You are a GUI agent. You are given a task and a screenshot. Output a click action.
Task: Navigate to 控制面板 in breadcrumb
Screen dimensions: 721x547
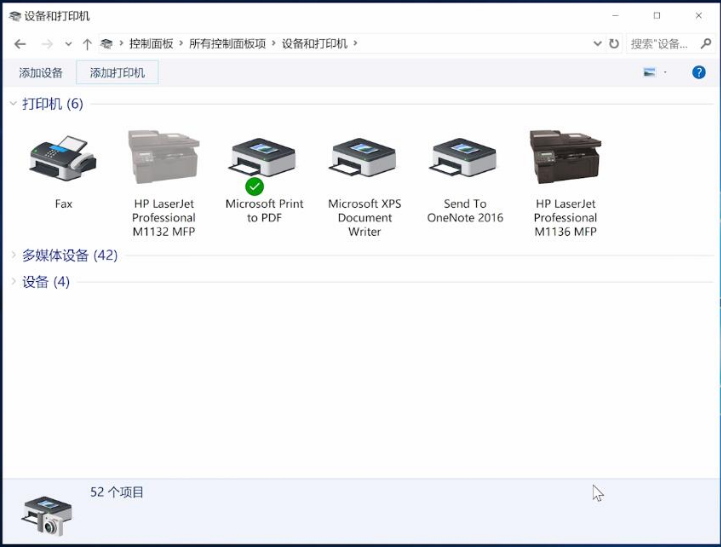coord(151,44)
